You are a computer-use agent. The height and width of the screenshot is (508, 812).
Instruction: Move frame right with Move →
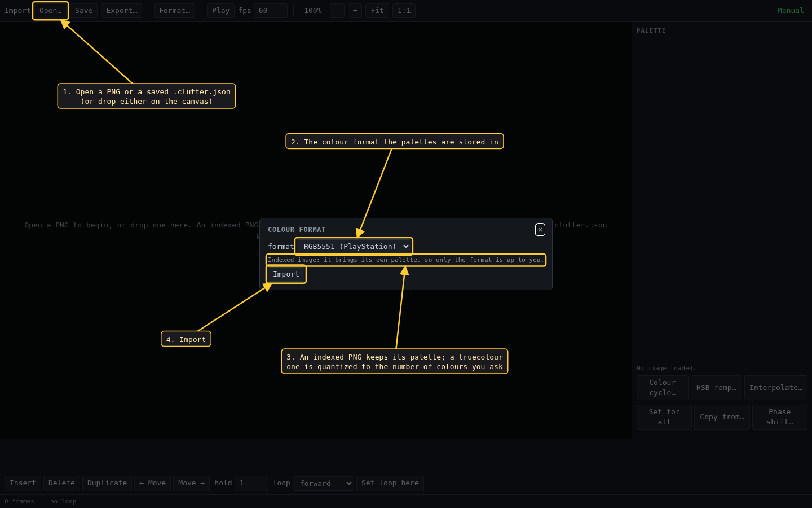coord(191,483)
